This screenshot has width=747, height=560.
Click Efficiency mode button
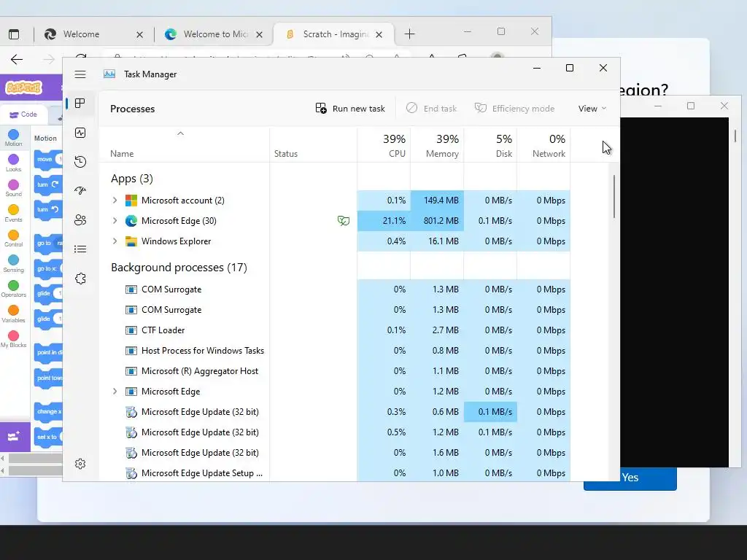click(x=514, y=109)
